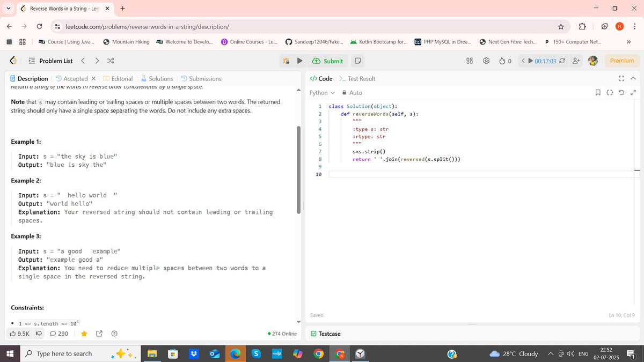Collapse the timer with left chevron

click(523, 61)
